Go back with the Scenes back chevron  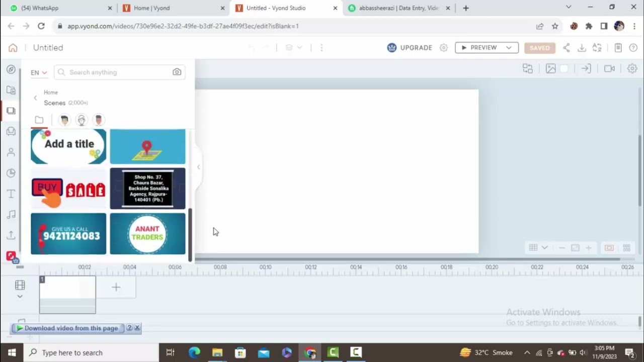tap(35, 98)
